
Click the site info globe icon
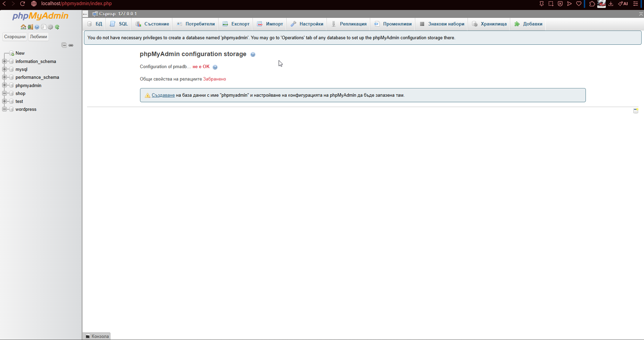click(x=34, y=4)
